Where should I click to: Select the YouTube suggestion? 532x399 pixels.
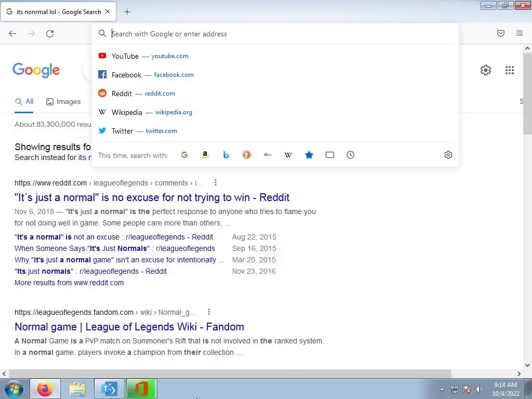(275, 56)
